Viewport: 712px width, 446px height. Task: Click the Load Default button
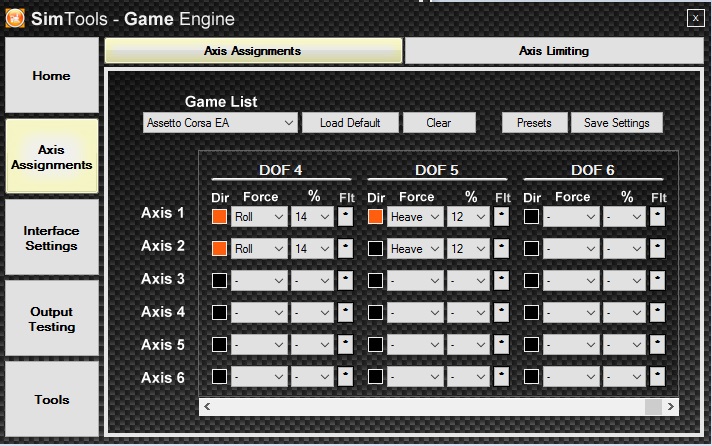pos(350,123)
